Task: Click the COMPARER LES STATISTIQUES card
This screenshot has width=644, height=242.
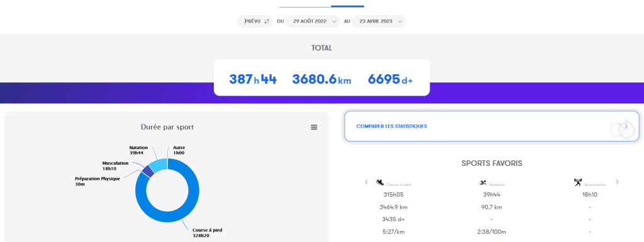Action: [492, 126]
